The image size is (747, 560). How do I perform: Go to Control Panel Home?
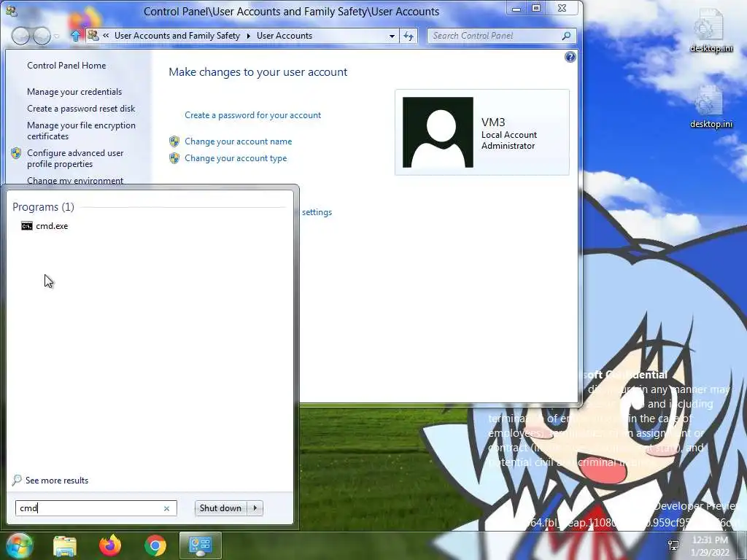(66, 66)
